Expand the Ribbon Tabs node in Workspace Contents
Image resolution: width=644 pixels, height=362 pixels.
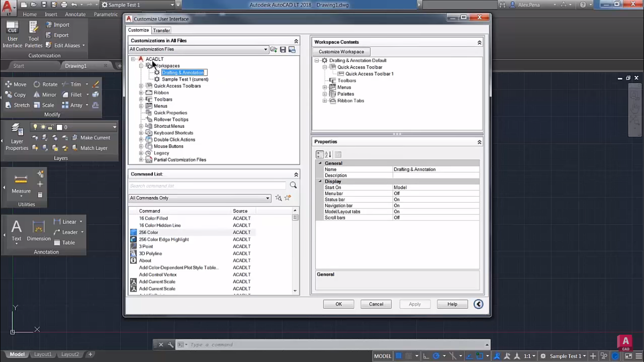(x=325, y=101)
